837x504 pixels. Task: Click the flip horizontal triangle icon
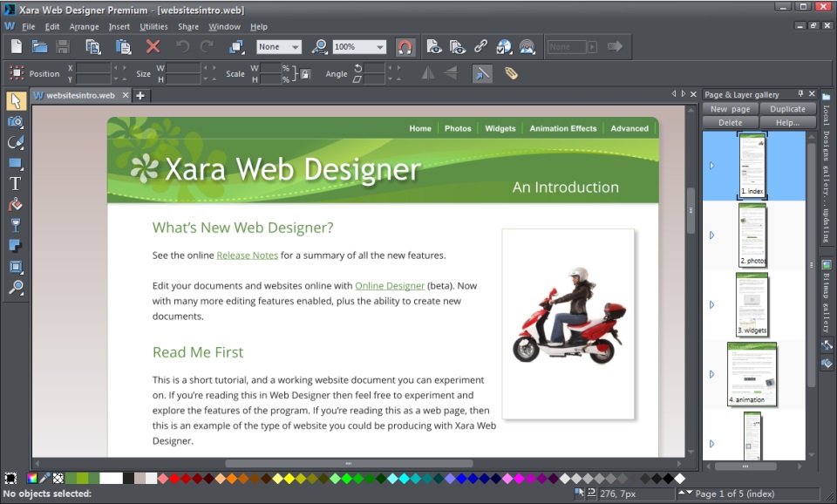427,73
